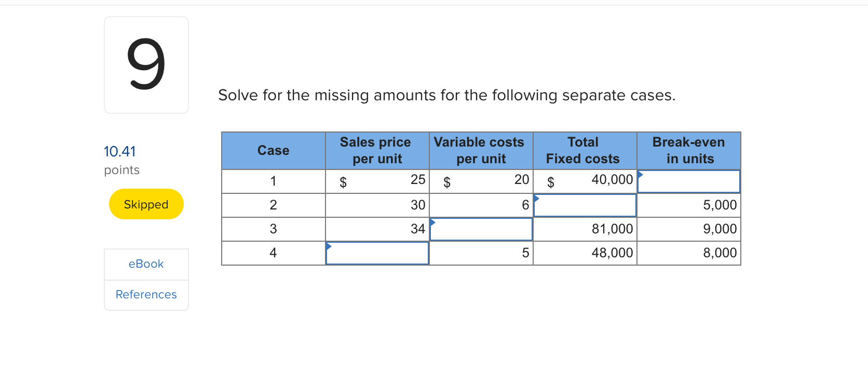Click the Case column header
This screenshot has width=868, height=368.
pyautogui.click(x=273, y=150)
